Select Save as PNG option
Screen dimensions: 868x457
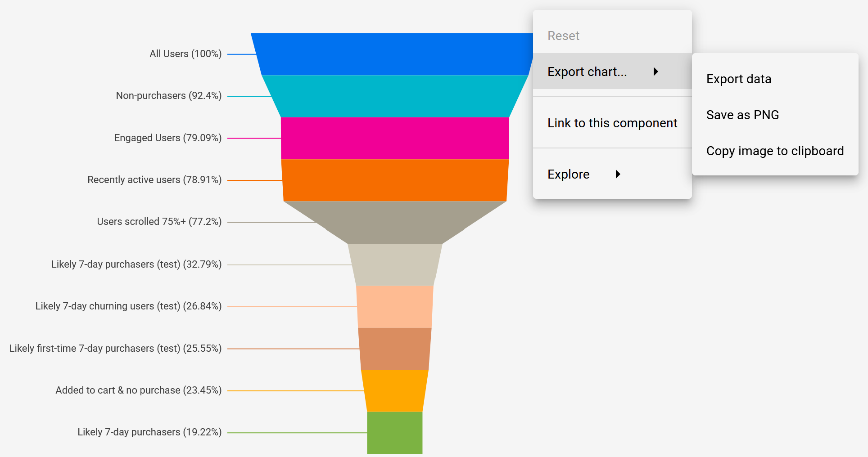[774, 115]
